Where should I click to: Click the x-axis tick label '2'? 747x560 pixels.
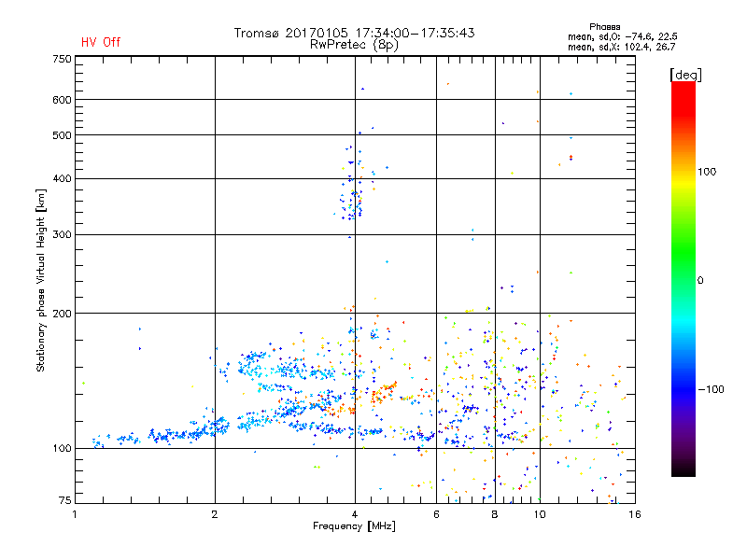[215, 514]
